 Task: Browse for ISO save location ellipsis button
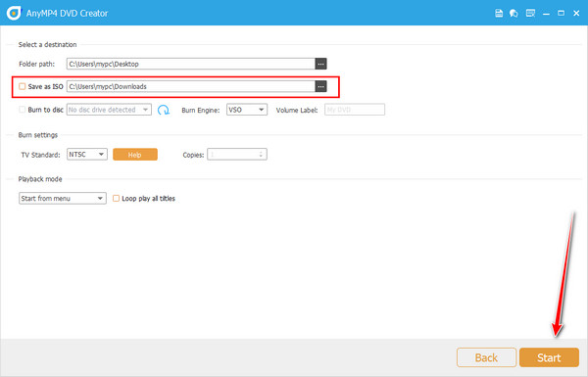click(321, 86)
